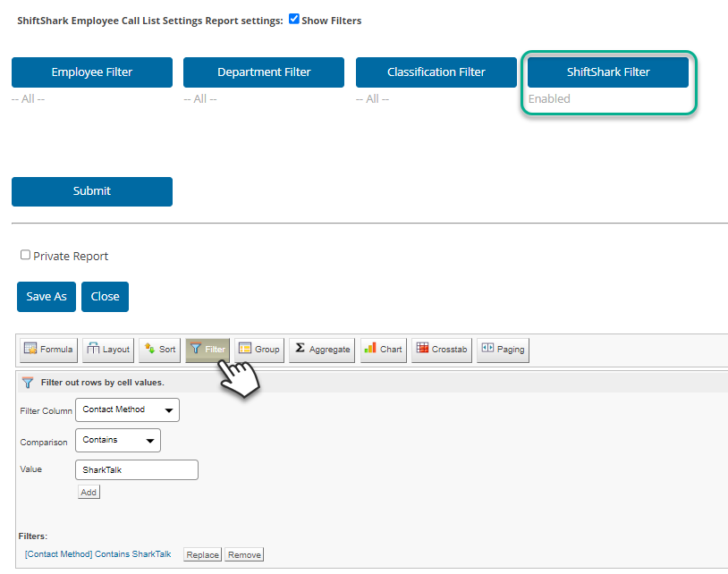Enable the Private Report checkbox

pyautogui.click(x=26, y=255)
